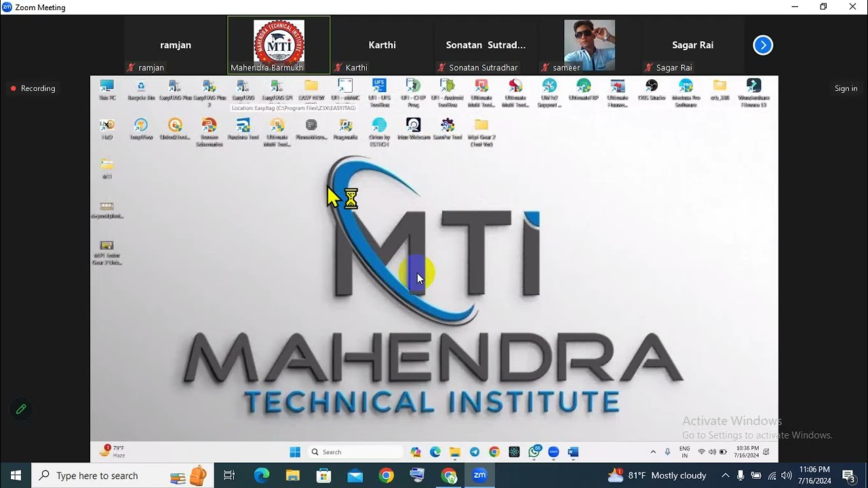Viewport: 868px width, 488px height.
Task: Expand hidden tray icons in shared taskbar
Action: coord(653,452)
